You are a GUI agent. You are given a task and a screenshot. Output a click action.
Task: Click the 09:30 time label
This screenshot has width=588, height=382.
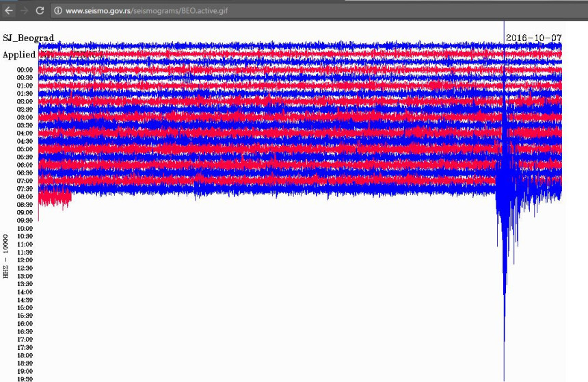click(25, 220)
